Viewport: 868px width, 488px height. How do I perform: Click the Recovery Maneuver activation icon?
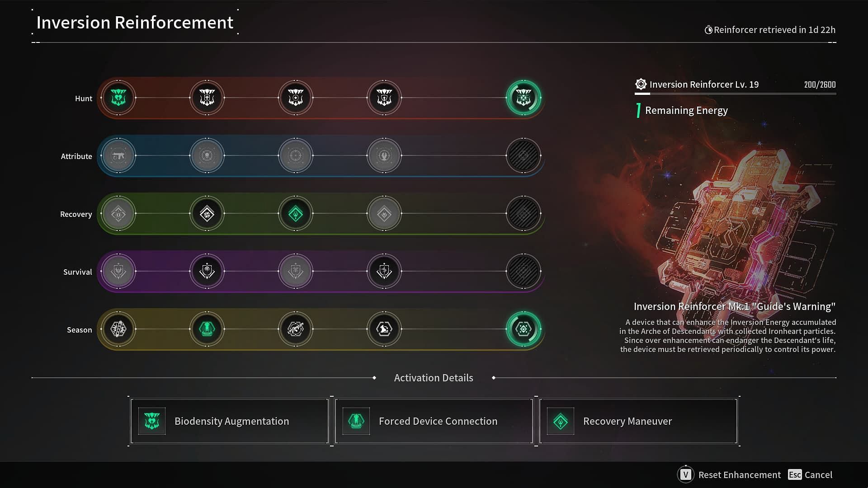pos(561,421)
